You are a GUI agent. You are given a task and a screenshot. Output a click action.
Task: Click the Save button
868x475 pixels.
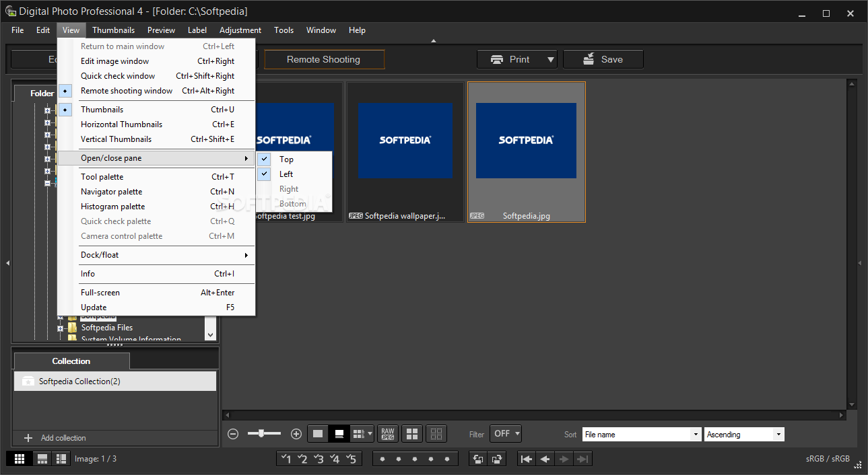[603, 59]
